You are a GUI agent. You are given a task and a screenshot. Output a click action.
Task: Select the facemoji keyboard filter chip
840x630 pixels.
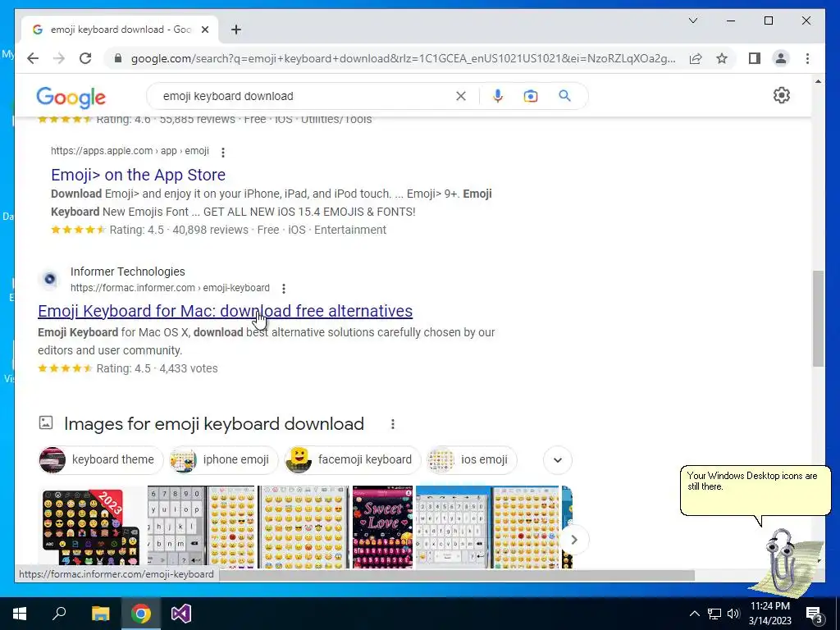point(353,459)
